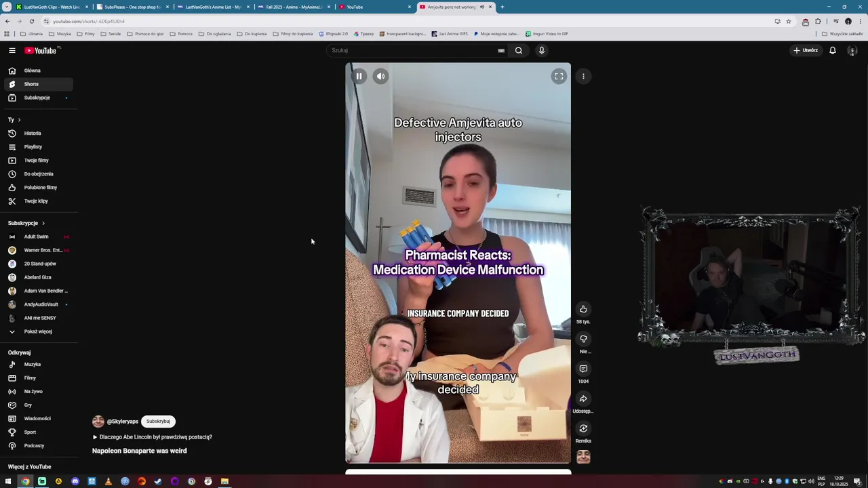Viewport: 868px width, 488px height.
Task: Switch to the SubsPlease browser tab
Action: 132,7
